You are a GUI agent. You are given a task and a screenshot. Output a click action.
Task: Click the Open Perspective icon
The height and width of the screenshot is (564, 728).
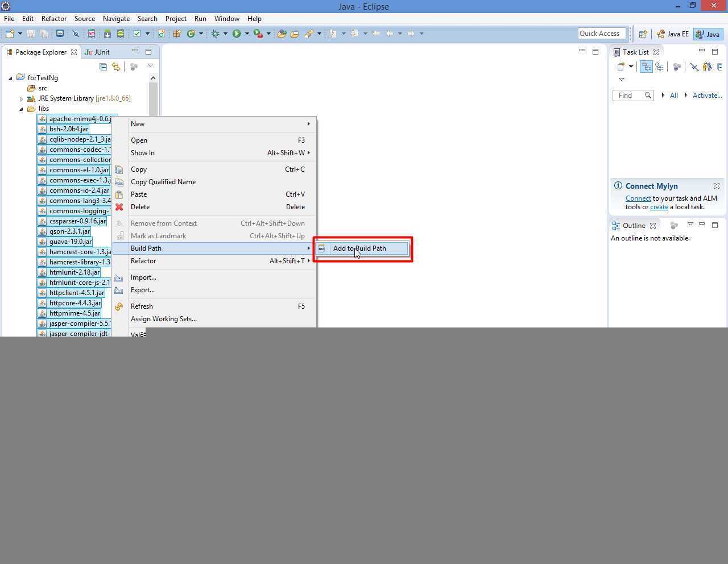click(x=643, y=34)
